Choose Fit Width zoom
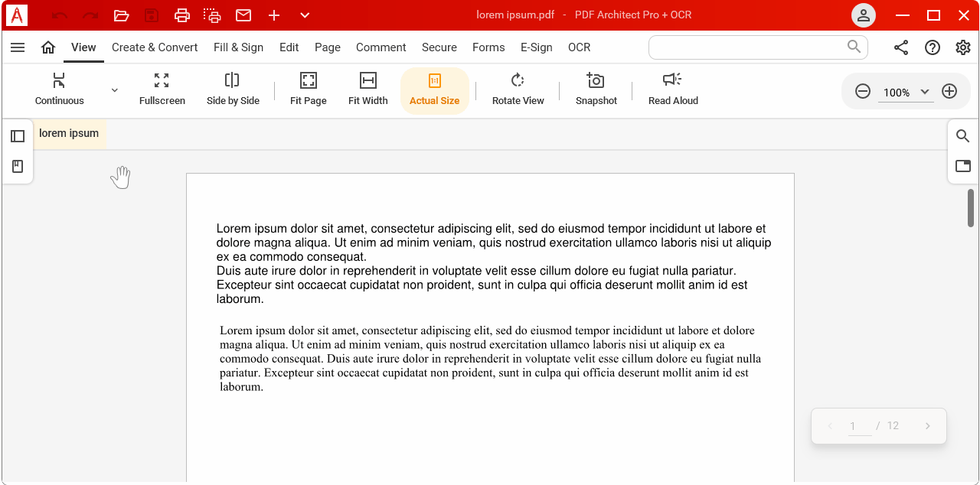The width and height of the screenshot is (980, 485). pos(368,90)
